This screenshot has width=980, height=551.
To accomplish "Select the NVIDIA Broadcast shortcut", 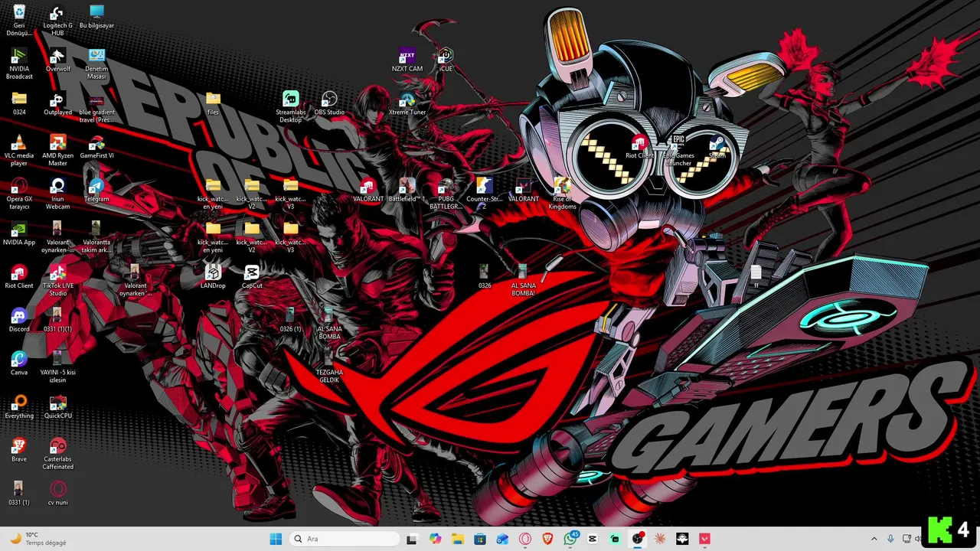I will coord(19,64).
